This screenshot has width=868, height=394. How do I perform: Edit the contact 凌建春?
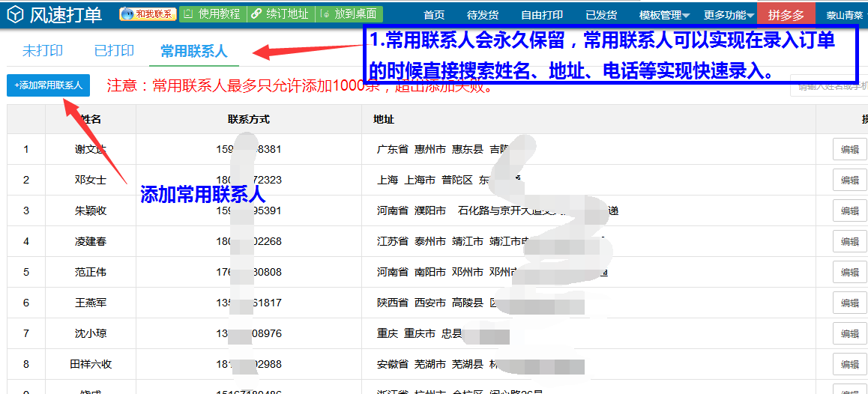point(850,241)
